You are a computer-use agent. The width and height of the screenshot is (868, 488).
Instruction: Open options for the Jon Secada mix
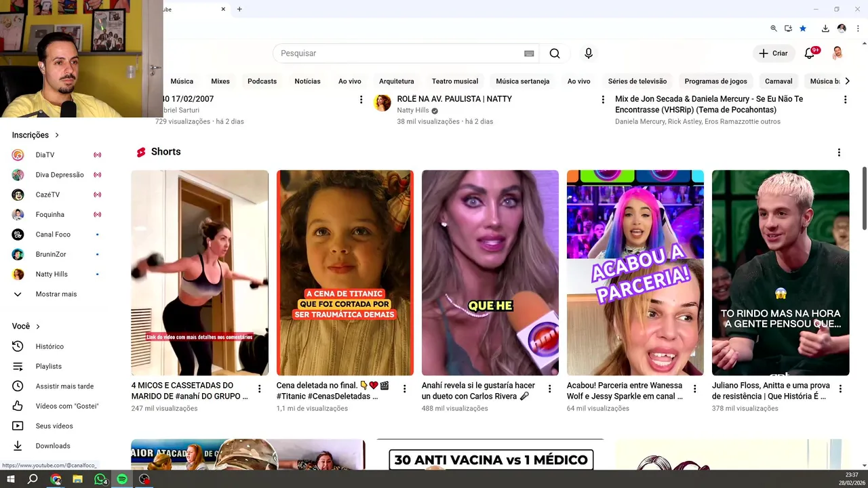click(845, 100)
